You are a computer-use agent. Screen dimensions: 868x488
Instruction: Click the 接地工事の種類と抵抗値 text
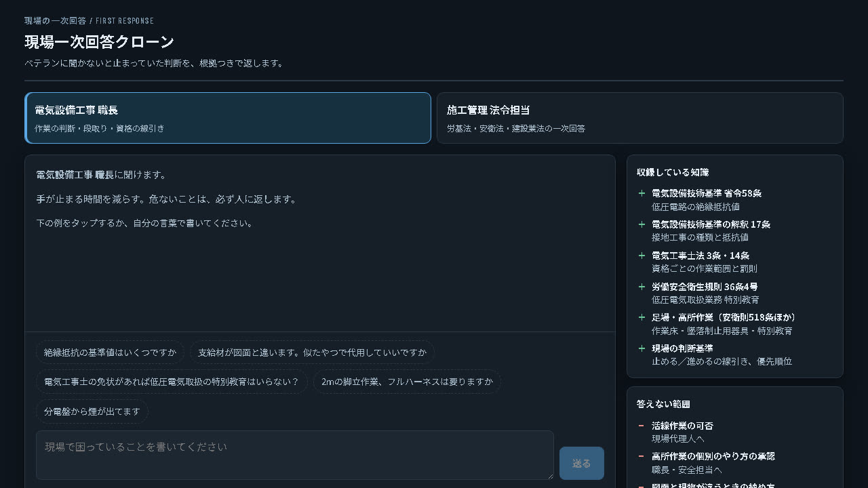[x=700, y=237]
